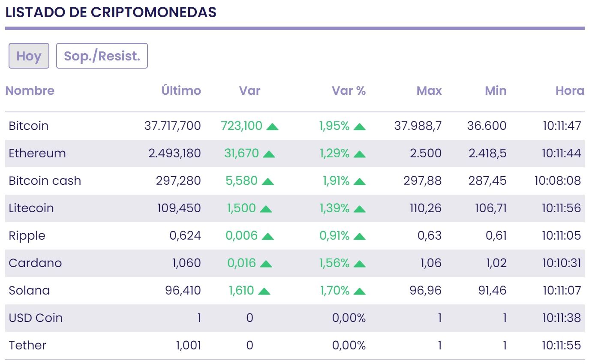589x364 pixels.
Task: Open the USD Coin entry
Action: (36, 318)
